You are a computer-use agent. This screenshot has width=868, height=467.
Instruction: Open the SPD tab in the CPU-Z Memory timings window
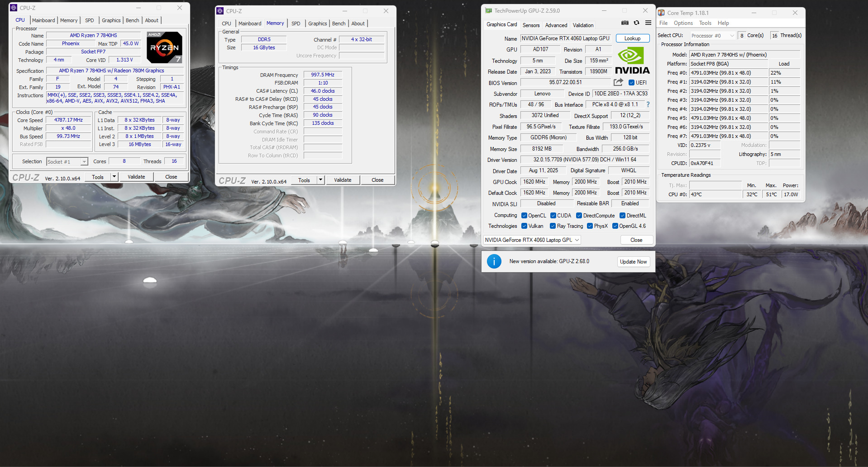[296, 24]
